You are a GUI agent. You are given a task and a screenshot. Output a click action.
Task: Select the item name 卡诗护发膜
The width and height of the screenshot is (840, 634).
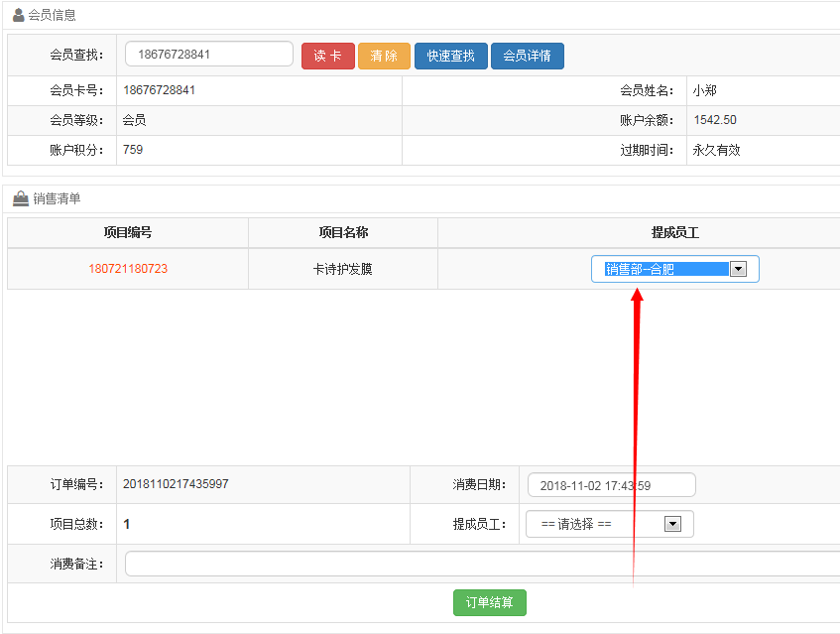[x=341, y=268]
